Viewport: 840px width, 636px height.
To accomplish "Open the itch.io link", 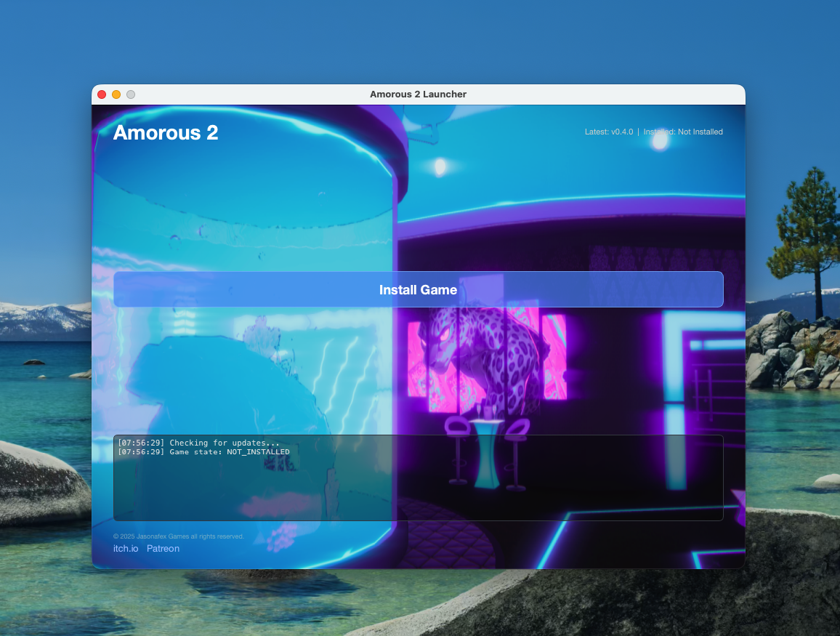I will click(x=126, y=549).
